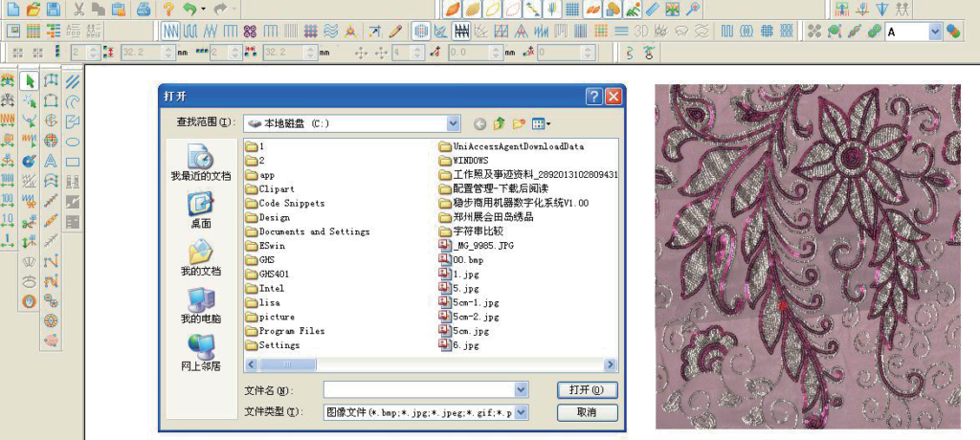Click the Cut scissors icon
Viewport: 980px width, 440px height.
78,10
